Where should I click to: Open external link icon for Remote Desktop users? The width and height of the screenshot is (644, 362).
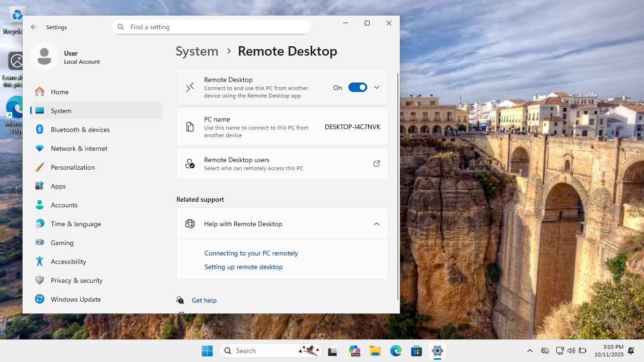pos(376,164)
